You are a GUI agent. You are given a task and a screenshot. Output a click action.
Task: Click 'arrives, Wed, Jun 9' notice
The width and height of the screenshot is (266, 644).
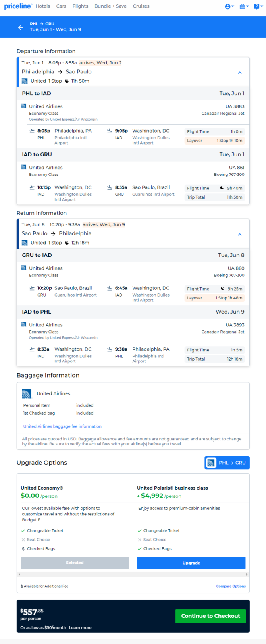[104, 224]
